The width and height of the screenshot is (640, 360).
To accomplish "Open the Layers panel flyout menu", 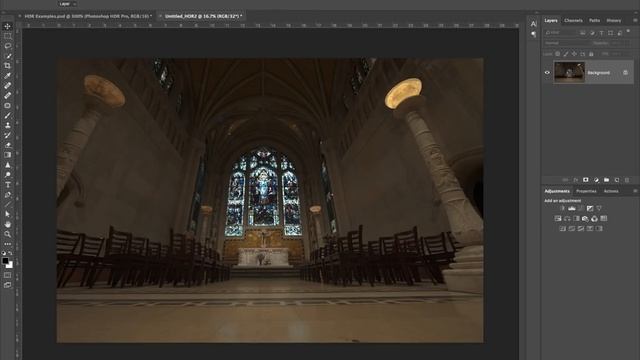I will (636, 20).
